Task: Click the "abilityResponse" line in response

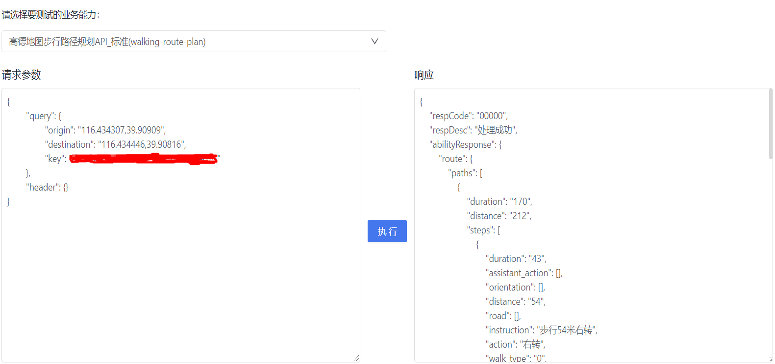Action: (467, 145)
